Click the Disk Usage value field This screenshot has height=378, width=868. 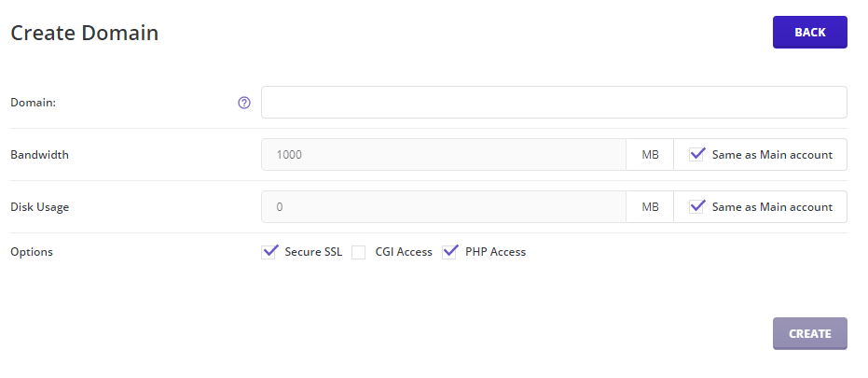[444, 207]
